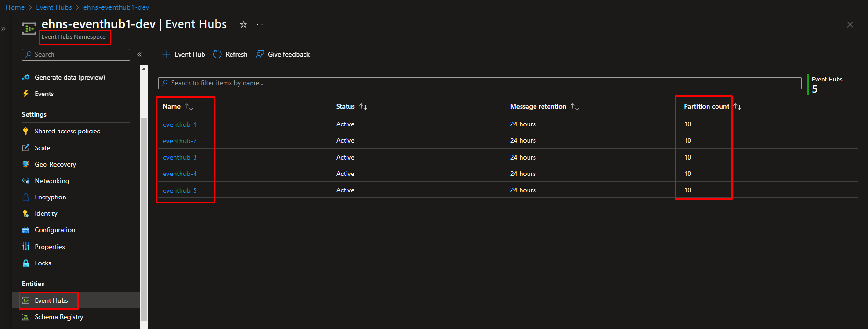Open Shared access policies settings
The height and width of the screenshot is (329, 868).
coord(67,131)
